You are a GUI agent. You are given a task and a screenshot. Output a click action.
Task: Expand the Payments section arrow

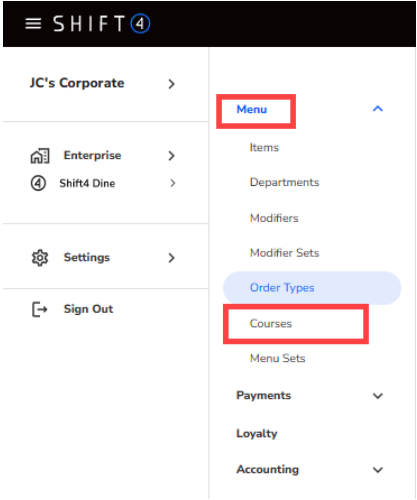(x=378, y=396)
